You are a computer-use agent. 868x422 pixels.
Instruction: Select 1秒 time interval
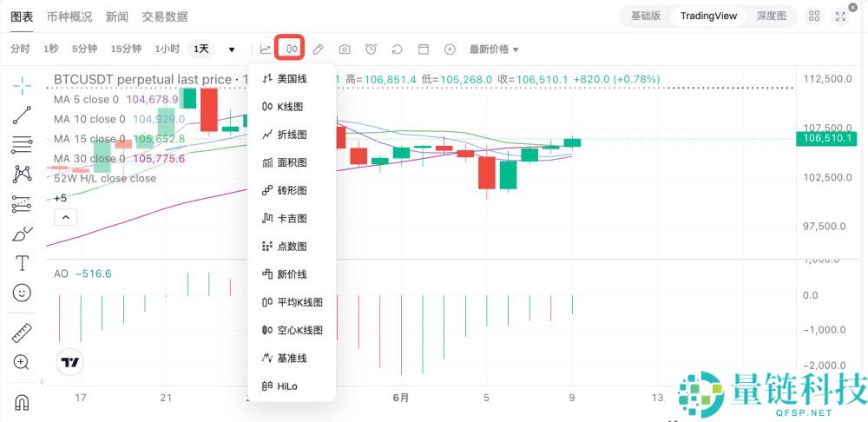click(x=50, y=49)
